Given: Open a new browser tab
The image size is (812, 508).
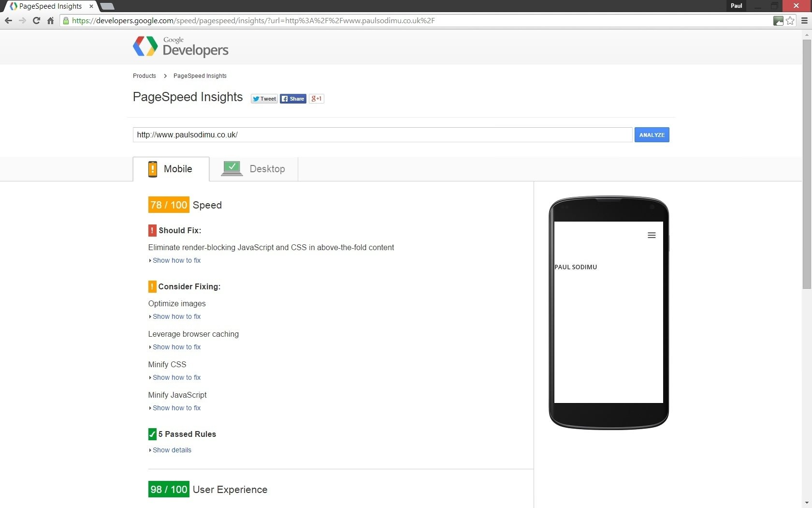Looking at the screenshot, I should (x=107, y=6).
